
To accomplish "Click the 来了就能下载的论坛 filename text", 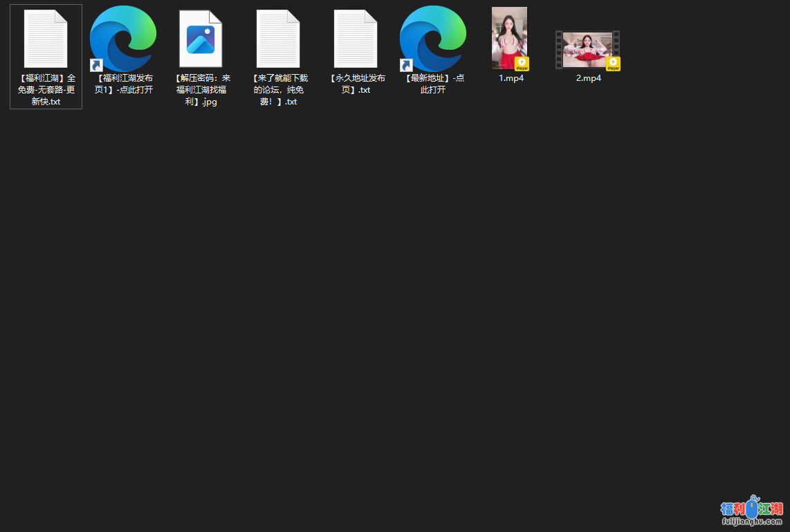I will pyautogui.click(x=278, y=90).
